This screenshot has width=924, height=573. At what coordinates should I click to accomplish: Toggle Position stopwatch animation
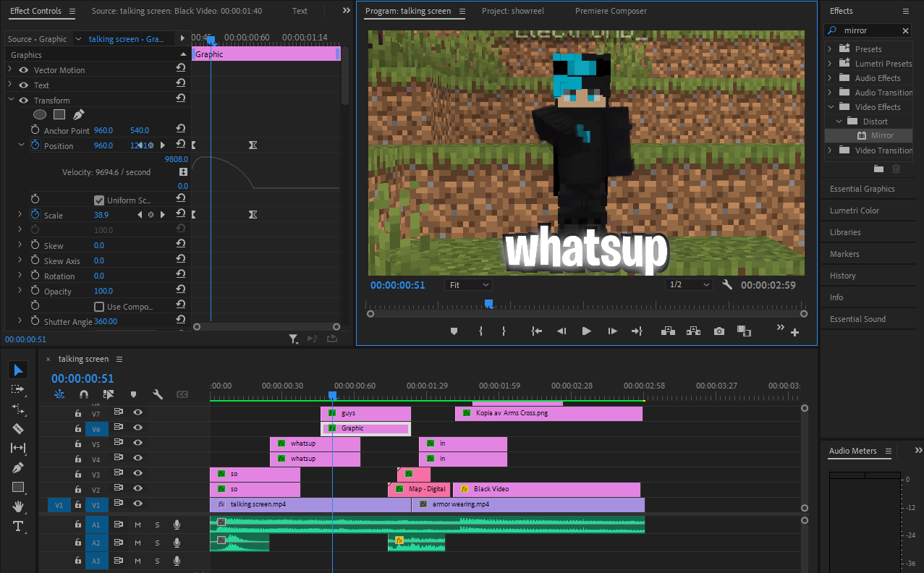[x=35, y=145]
